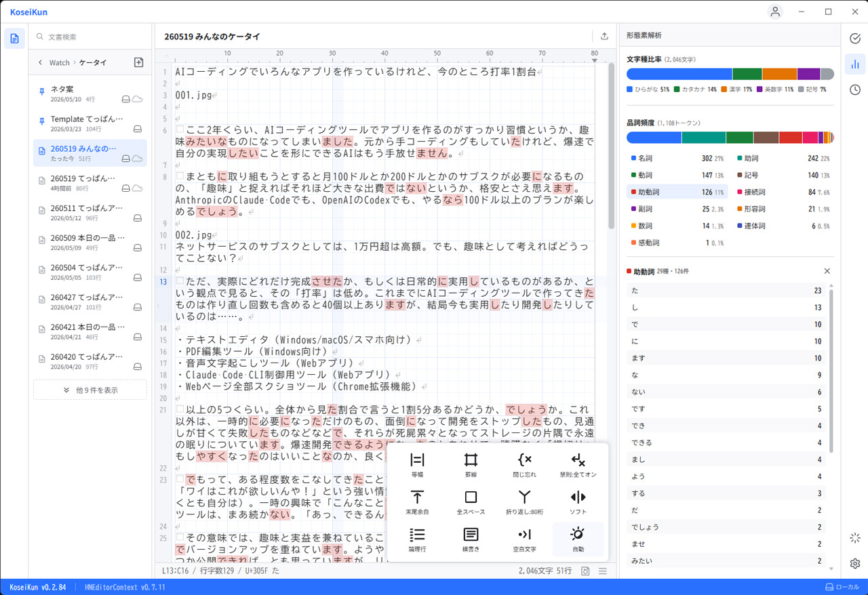The width and height of the screenshot is (868, 595).
Task: Click the editor vertical scrollbar
Action: [611, 146]
